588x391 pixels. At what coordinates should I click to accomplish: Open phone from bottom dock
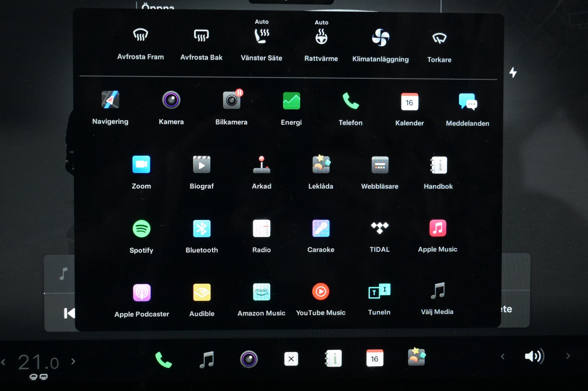tap(163, 359)
